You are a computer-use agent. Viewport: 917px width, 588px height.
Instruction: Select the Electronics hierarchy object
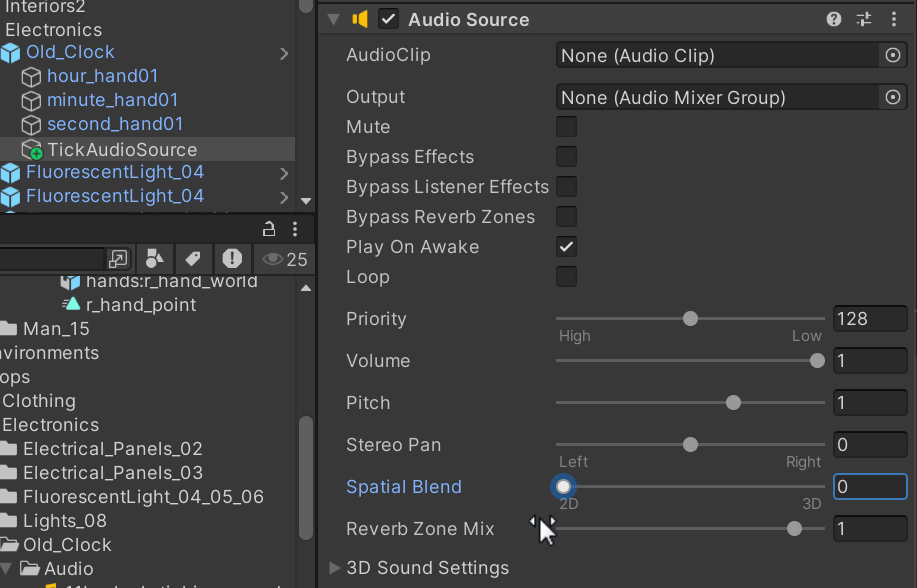click(x=53, y=29)
